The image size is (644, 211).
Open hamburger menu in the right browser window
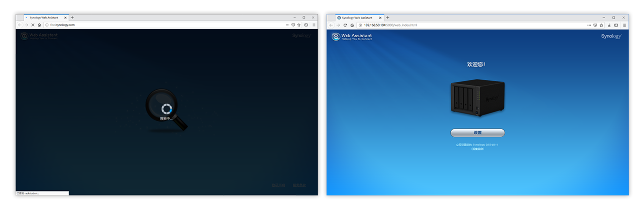point(624,25)
